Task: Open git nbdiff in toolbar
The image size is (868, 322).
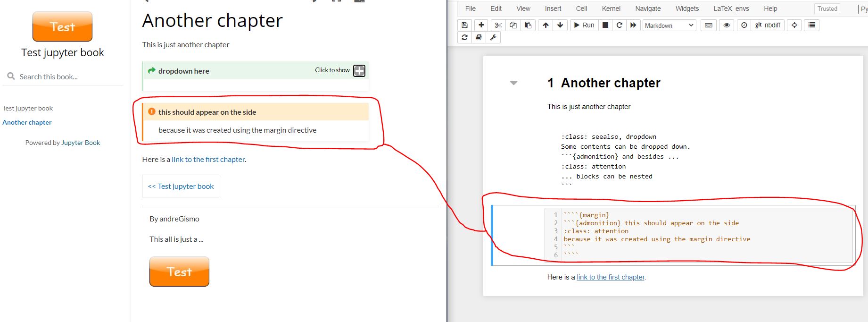Action: 768,25
